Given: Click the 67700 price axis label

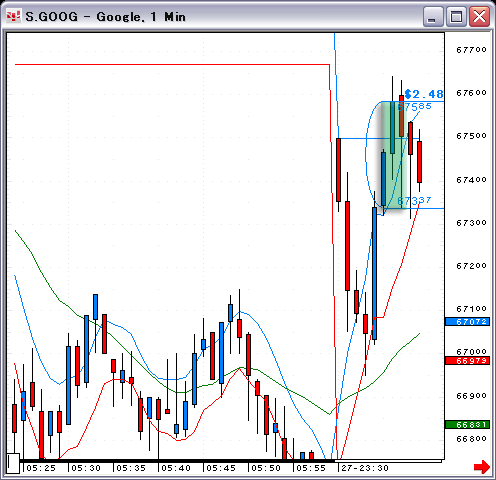Looking at the screenshot, I should pyautogui.click(x=471, y=50).
